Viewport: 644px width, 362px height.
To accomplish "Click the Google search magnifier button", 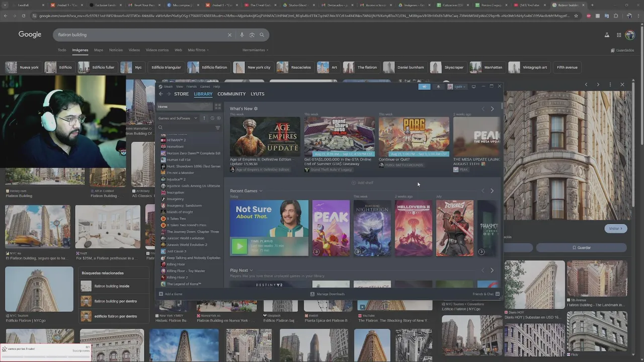I will point(262,35).
